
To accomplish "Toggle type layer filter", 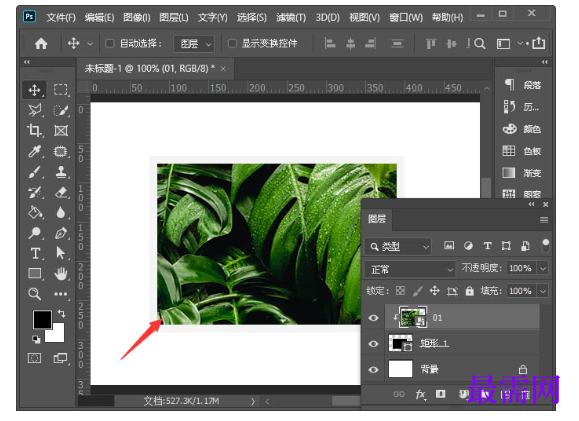I will point(487,246).
